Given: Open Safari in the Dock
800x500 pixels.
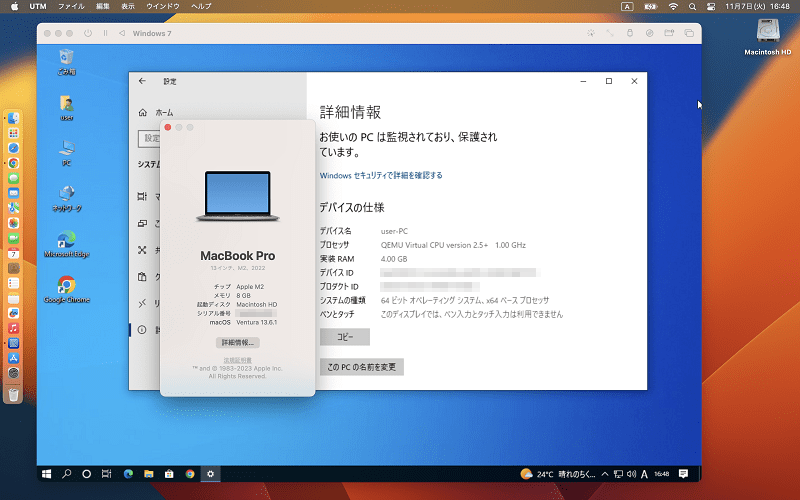Looking at the screenshot, I should click(x=13, y=148).
